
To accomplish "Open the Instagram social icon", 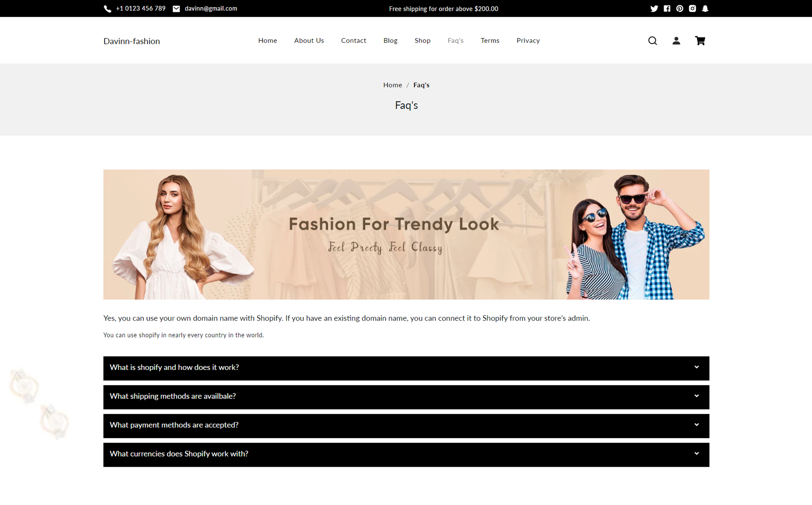I will (693, 9).
